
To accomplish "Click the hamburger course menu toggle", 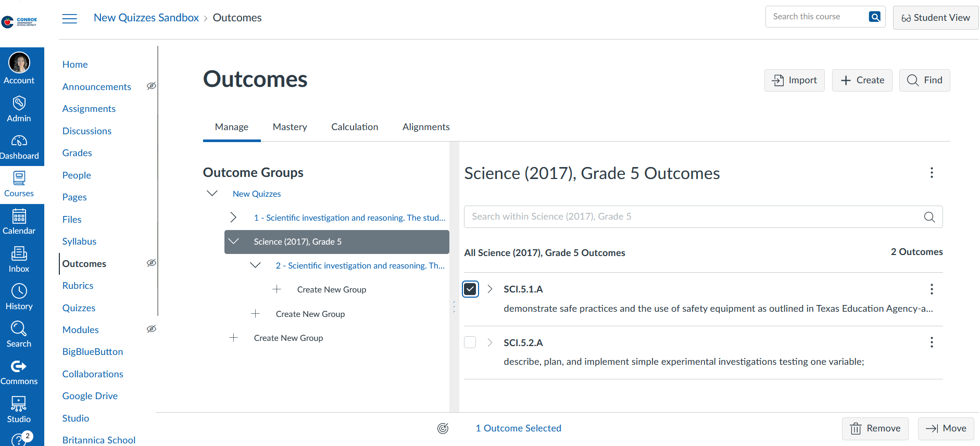I will [69, 18].
